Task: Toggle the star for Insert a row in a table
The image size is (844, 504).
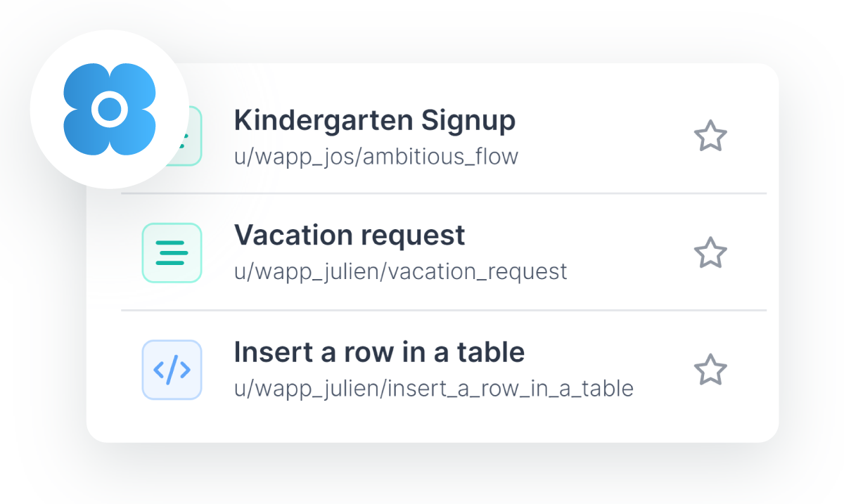Action: click(710, 370)
